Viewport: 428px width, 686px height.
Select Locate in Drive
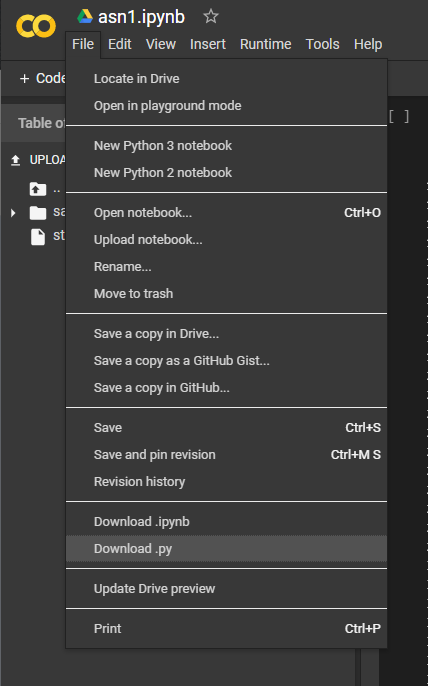click(x=226, y=79)
